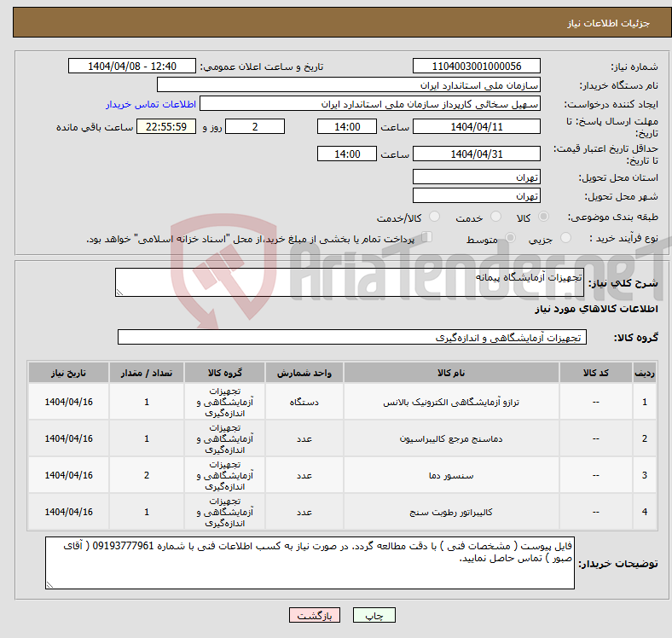The height and width of the screenshot is (638, 672).
Task: Click the ردیف column header
Action: [x=645, y=373]
